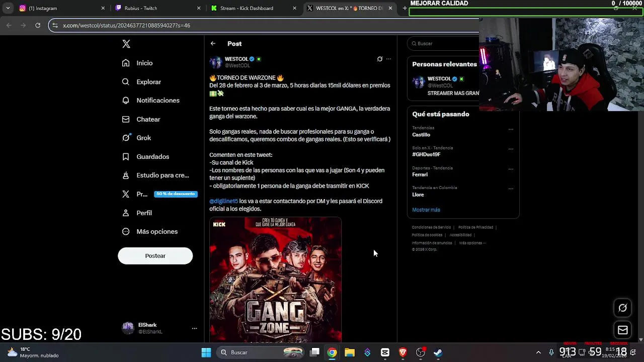Open Chrome from the taskbar
This screenshot has width=644, height=362.
332,352
